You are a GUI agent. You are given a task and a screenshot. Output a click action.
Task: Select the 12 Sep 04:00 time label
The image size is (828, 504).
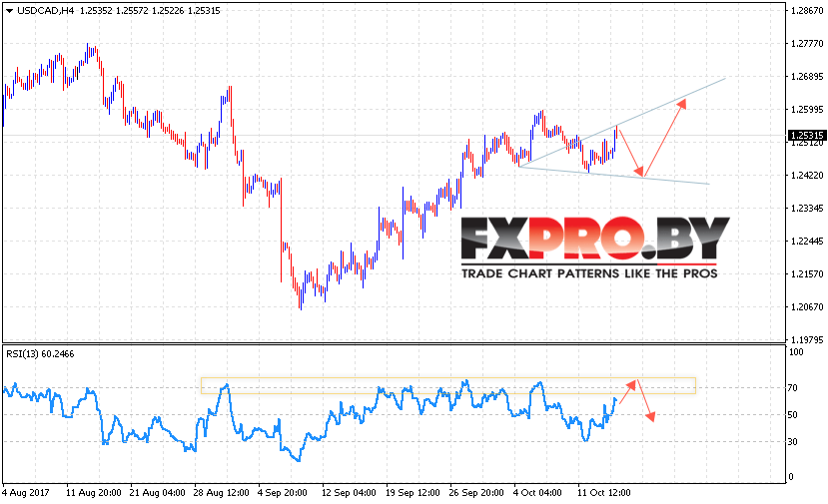349,492
